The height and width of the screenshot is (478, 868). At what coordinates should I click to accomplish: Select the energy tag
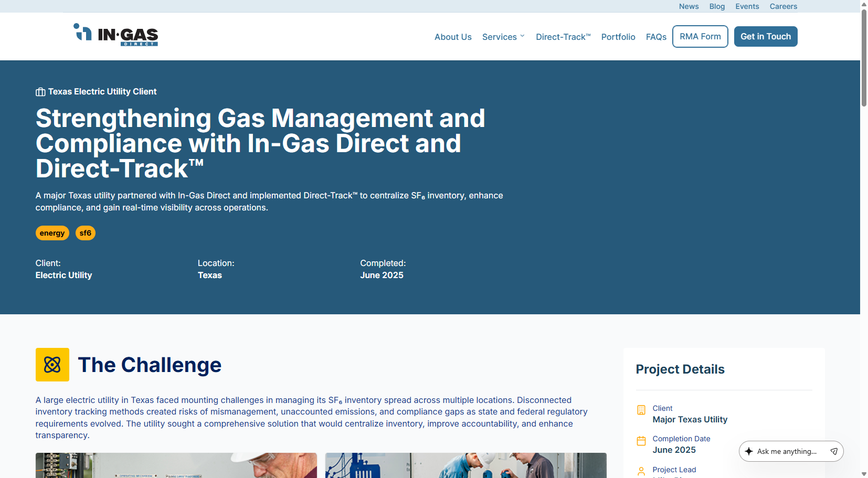(x=52, y=233)
